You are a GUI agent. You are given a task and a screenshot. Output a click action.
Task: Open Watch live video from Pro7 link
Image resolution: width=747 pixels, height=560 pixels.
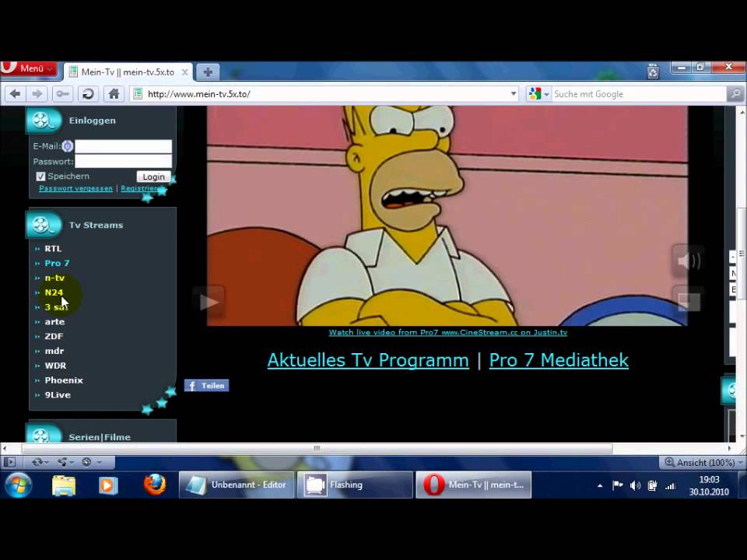click(x=448, y=332)
